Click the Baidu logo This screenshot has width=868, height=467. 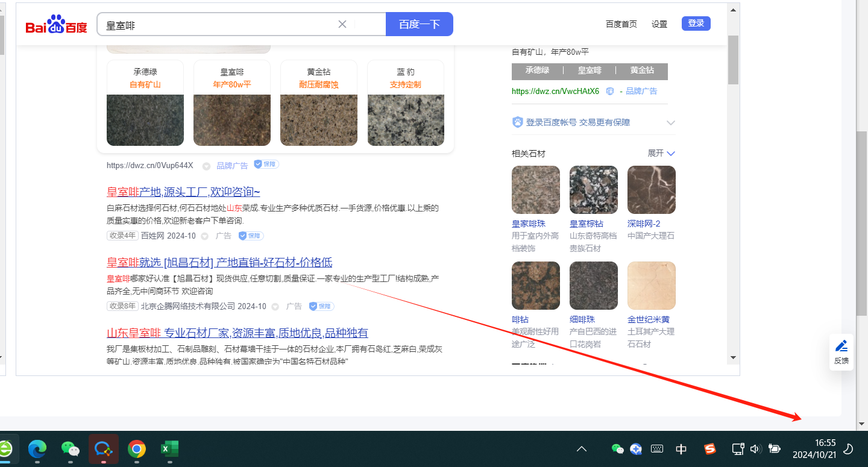click(56, 25)
